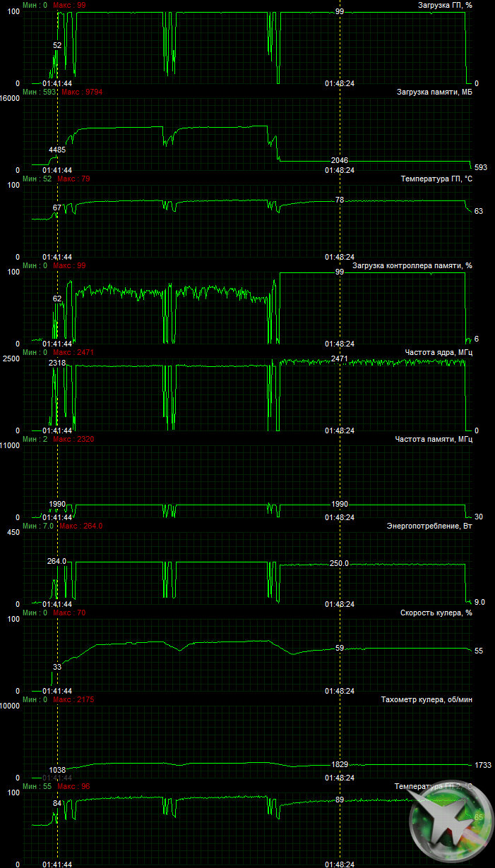Click 01:48:24 timestamp under bottom temperature graph
This screenshot has height=868, width=495.
click(x=340, y=864)
